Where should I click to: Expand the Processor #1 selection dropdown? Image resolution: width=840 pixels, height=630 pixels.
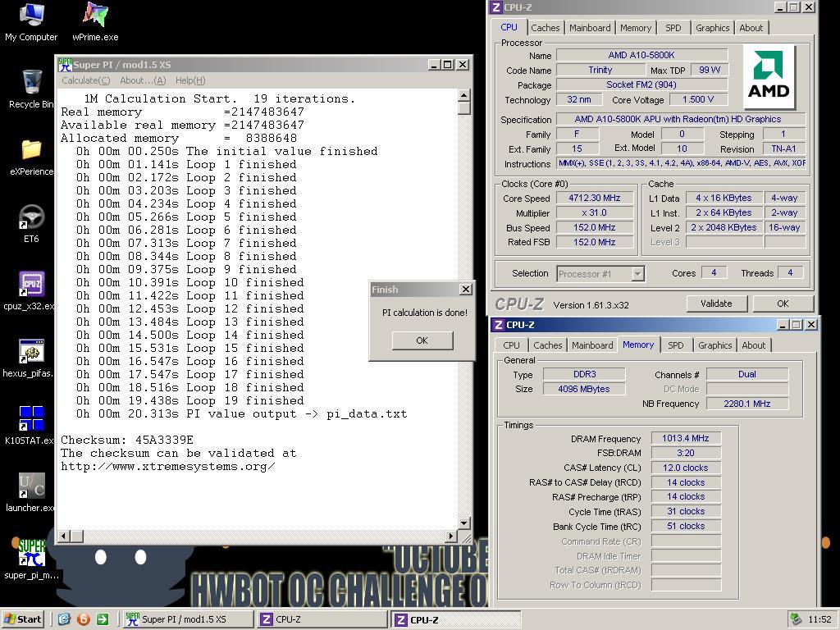637,274
